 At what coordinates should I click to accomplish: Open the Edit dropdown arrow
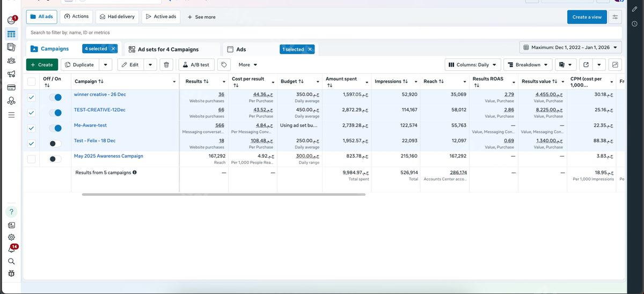[x=150, y=65]
